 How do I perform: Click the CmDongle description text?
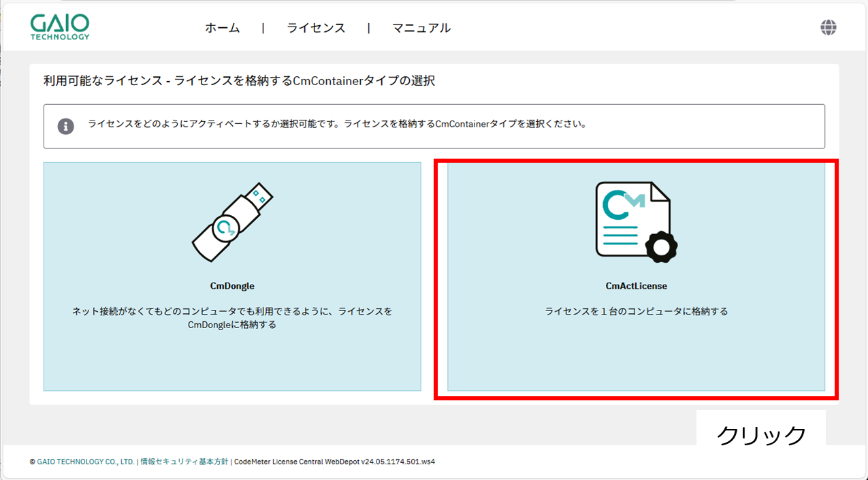(232, 318)
